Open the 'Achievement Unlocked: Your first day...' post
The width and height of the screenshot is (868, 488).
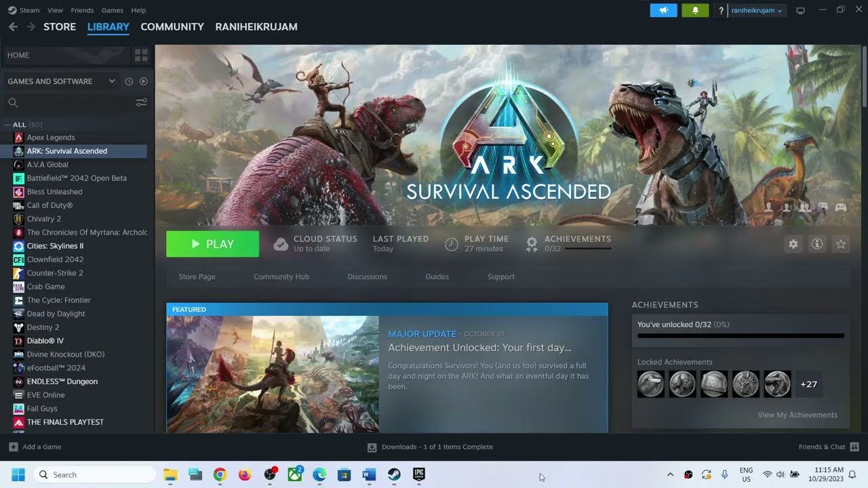(479, 348)
